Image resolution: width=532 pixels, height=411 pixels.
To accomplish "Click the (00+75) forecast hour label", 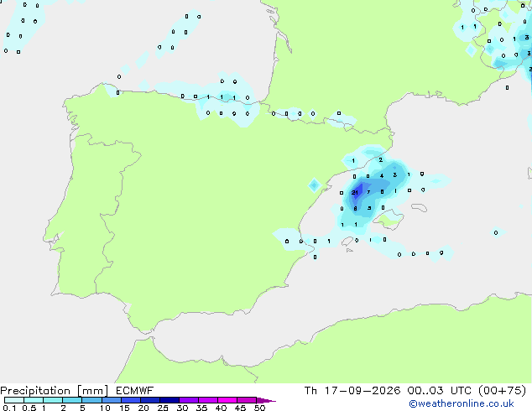I will tap(502, 391).
